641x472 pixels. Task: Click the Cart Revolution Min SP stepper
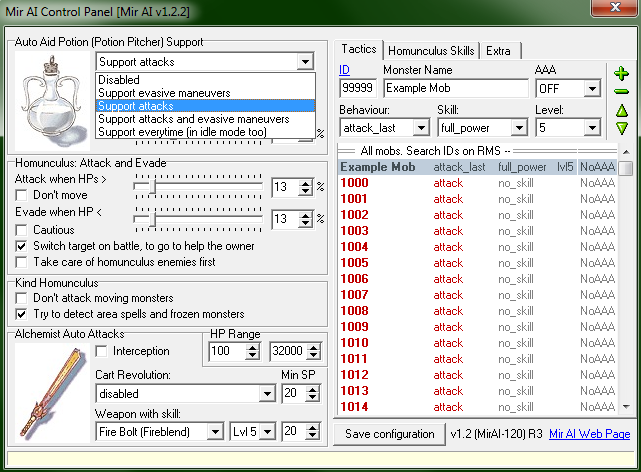(312, 394)
